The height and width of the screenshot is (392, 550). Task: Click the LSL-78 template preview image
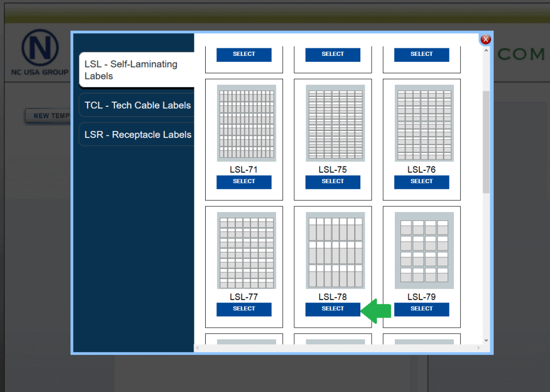[335, 250]
